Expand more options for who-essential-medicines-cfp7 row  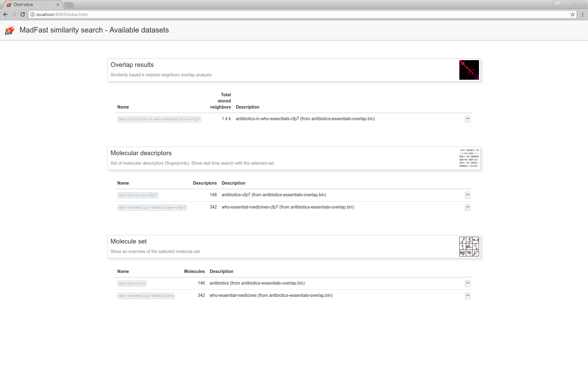(467, 207)
